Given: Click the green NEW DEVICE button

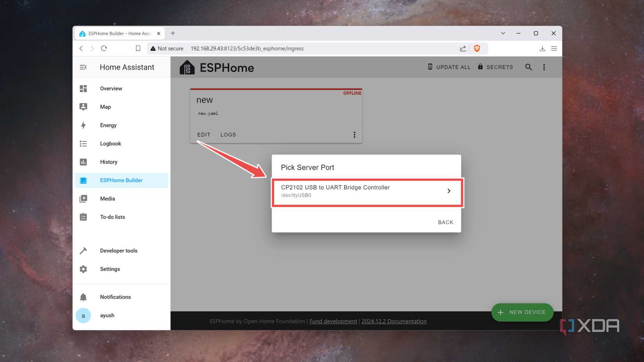Looking at the screenshot, I should (x=522, y=312).
